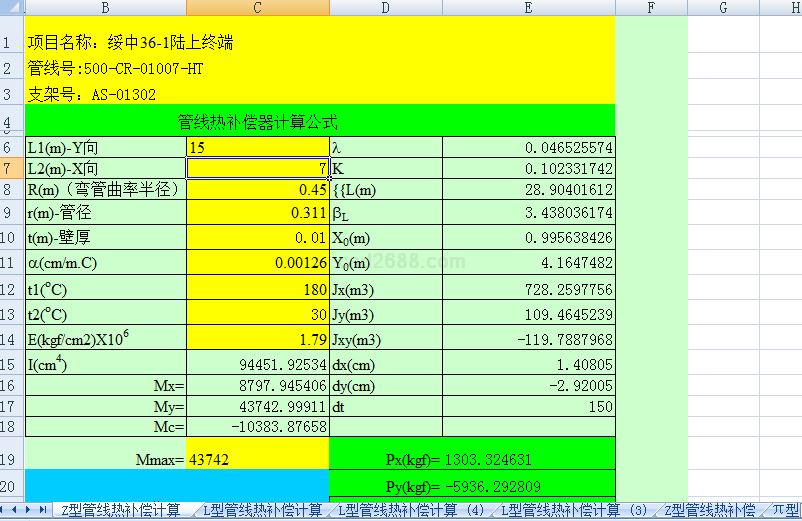Image resolution: width=802 pixels, height=521 pixels.
Task: Select row 12 by its row header
Action: click(11, 290)
